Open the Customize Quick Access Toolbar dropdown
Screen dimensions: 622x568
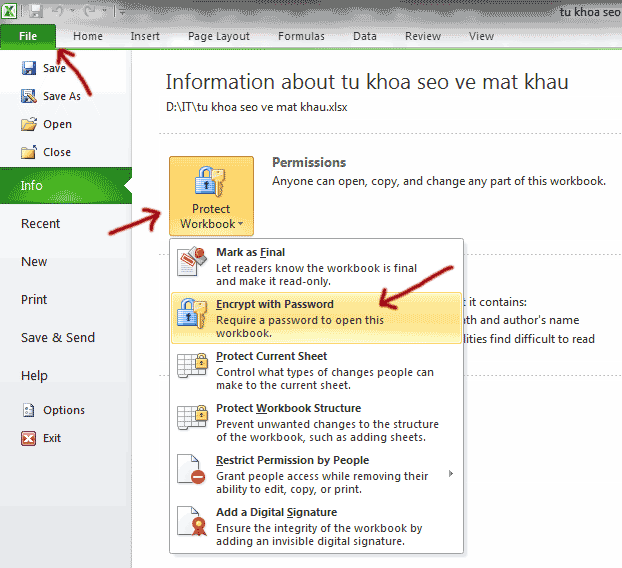point(123,12)
